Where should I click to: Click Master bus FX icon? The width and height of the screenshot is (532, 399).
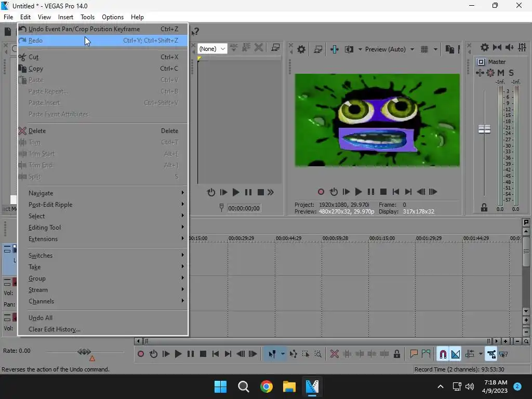click(x=490, y=73)
